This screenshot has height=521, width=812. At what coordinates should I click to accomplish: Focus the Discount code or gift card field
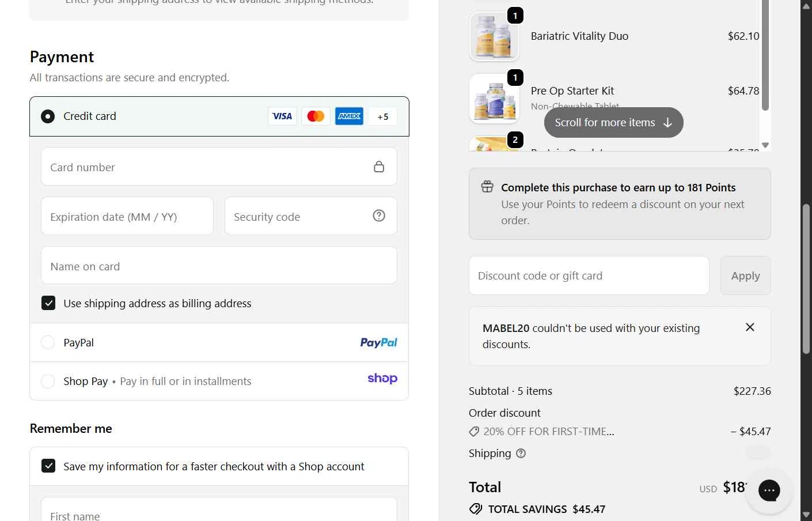[x=589, y=275]
